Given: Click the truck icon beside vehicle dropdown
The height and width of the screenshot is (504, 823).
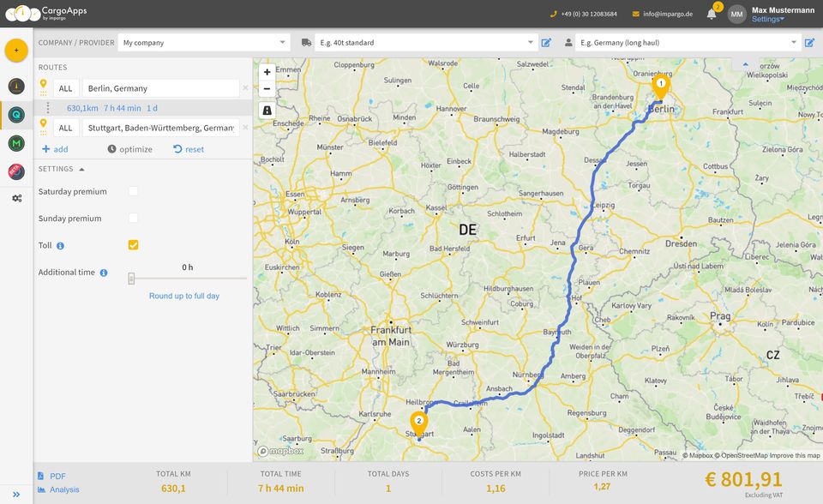Looking at the screenshot, I should (x=307, y=43).
